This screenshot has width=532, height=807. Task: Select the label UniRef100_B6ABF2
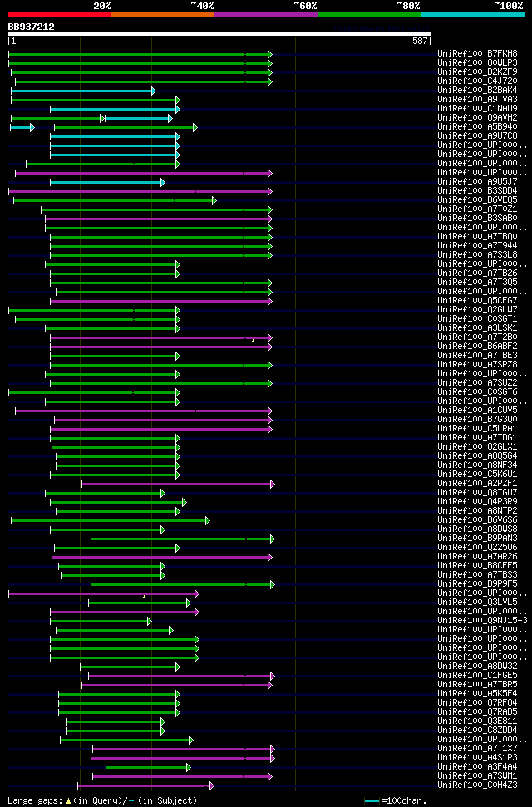point(477,347)
